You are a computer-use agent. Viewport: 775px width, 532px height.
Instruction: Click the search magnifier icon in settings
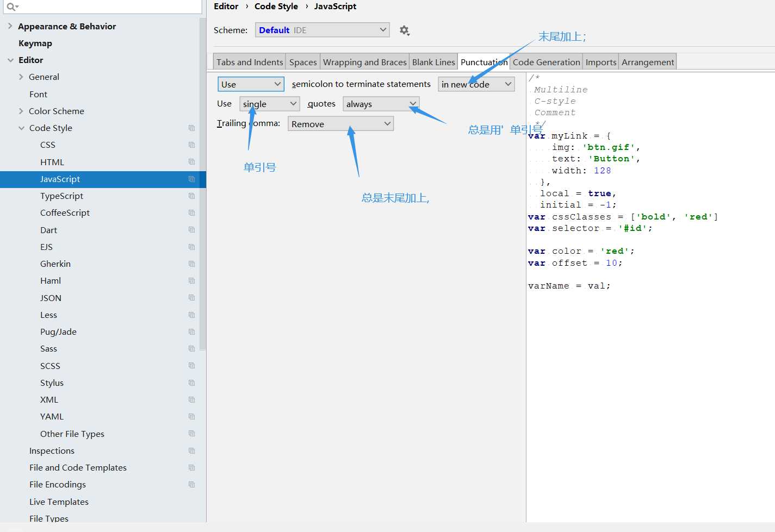pos(12,7)
